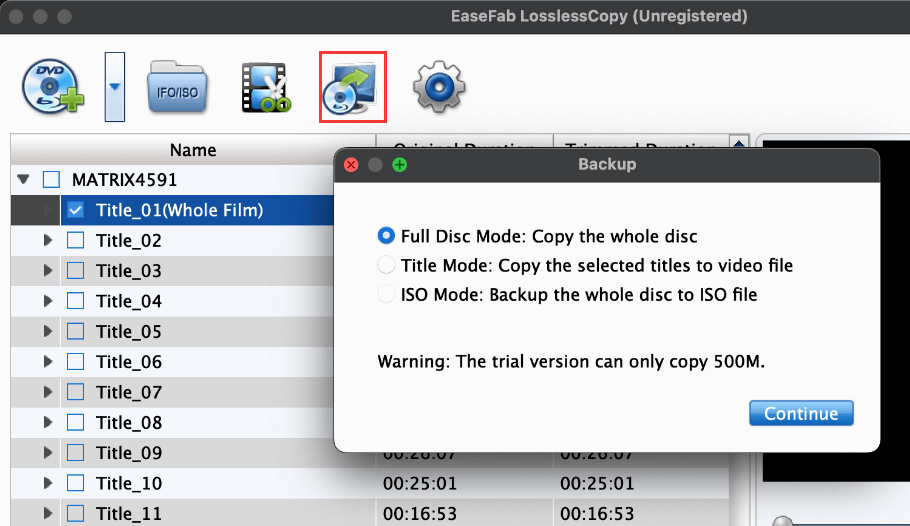Click the disc backup copy icon
The image size is (910, 526).
pos(352,87)
